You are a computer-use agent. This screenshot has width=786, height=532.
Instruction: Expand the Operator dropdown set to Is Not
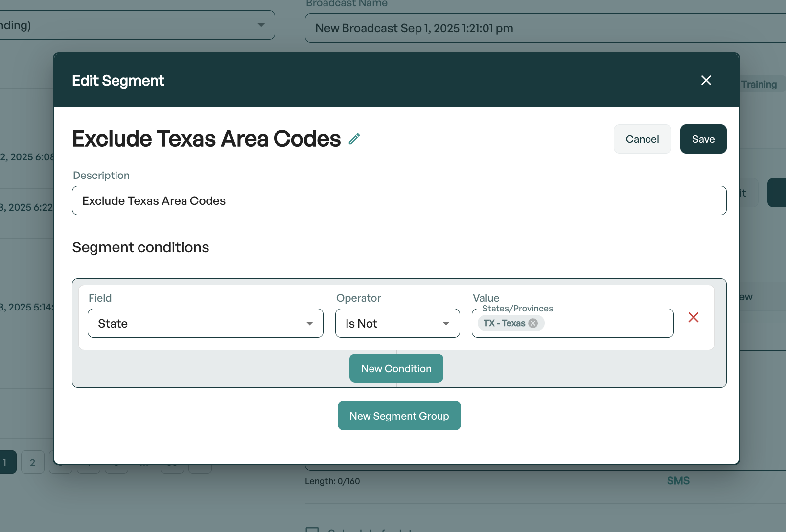pyautogui.click(x=397, y=324)
